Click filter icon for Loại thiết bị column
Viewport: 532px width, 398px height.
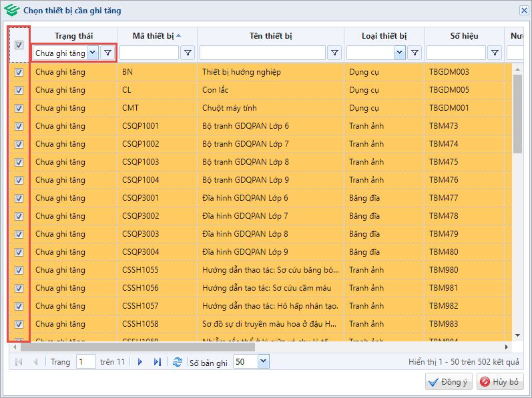[x=415, y=53]
